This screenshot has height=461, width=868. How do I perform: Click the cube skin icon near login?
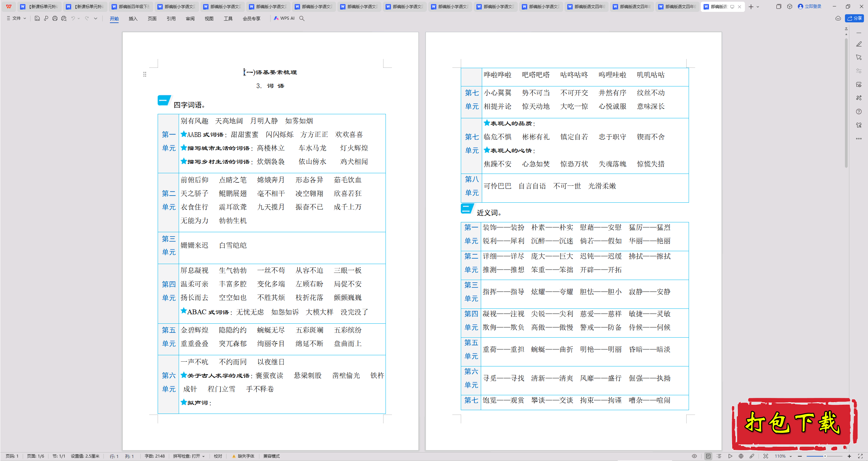pyautogui.click(x=790, y=6)
